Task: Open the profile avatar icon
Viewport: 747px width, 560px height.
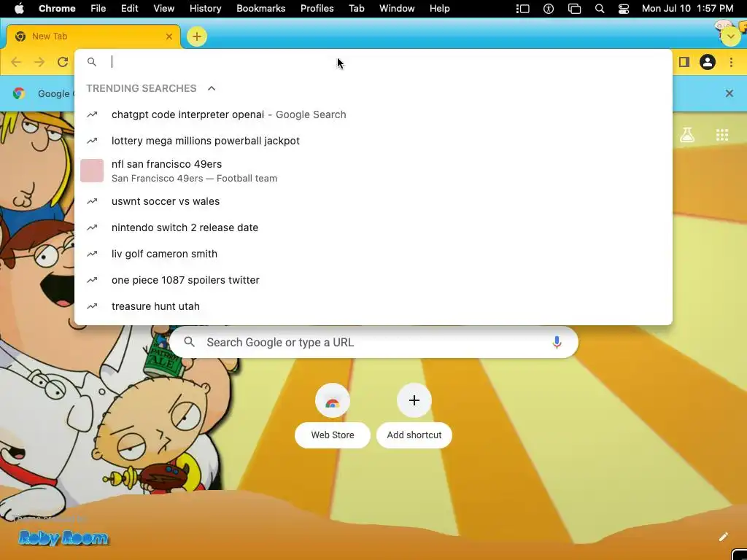Action: (708, 62)
